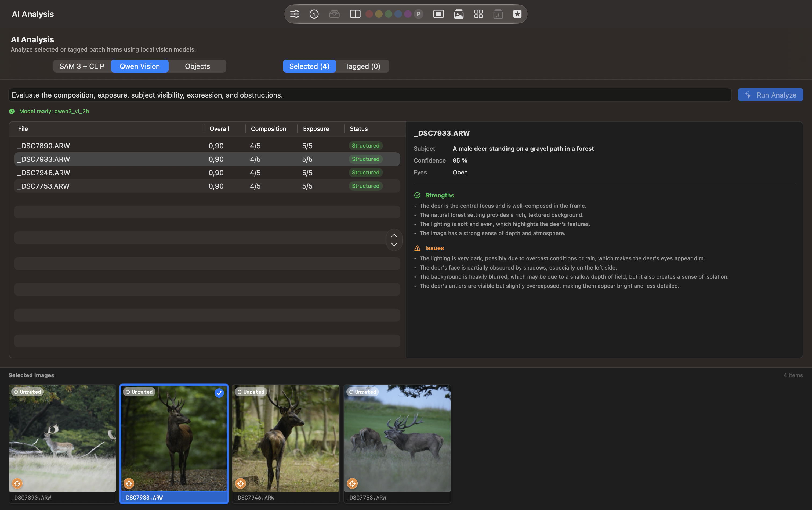The height and width of the screenshot is (510, 812).
Task: Go to next result with down chevron
Action: [x=394, y=244]
